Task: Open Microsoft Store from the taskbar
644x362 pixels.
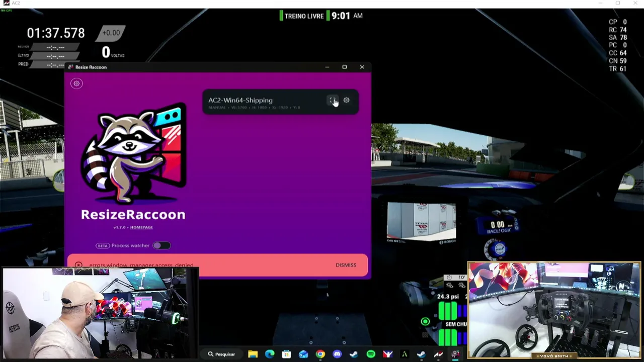Action: coord(286,354)
